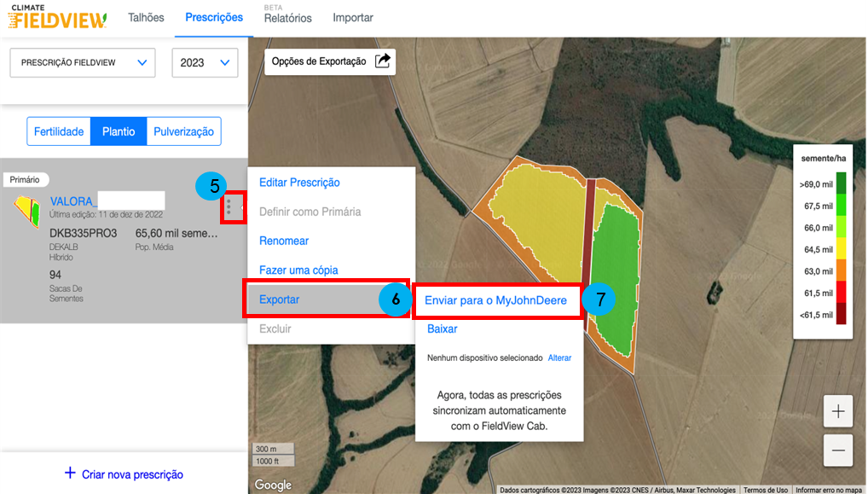Viewport: 868px width, 494px height.
Task: Open the three-dot prescription options menu
Action: point(229,206)
